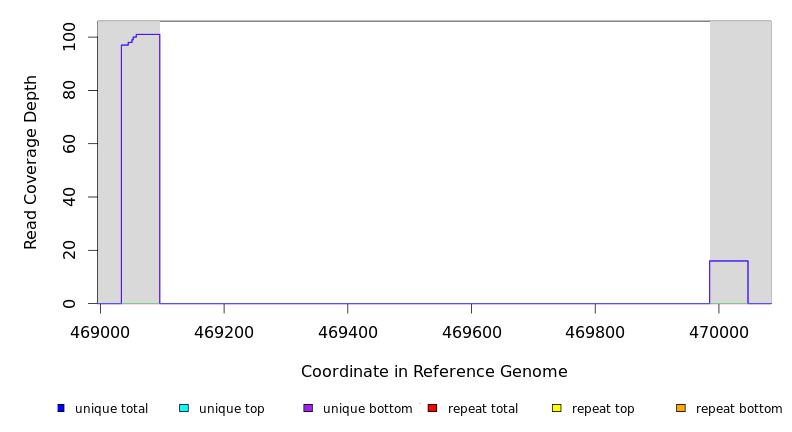Click the blue unique total legend swatch

point(61,408)
